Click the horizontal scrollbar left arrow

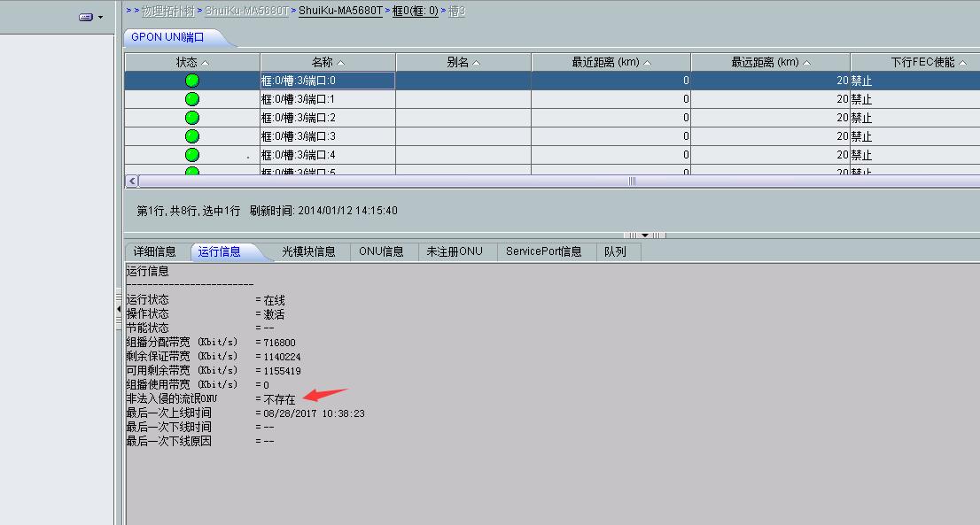(133, 181)
